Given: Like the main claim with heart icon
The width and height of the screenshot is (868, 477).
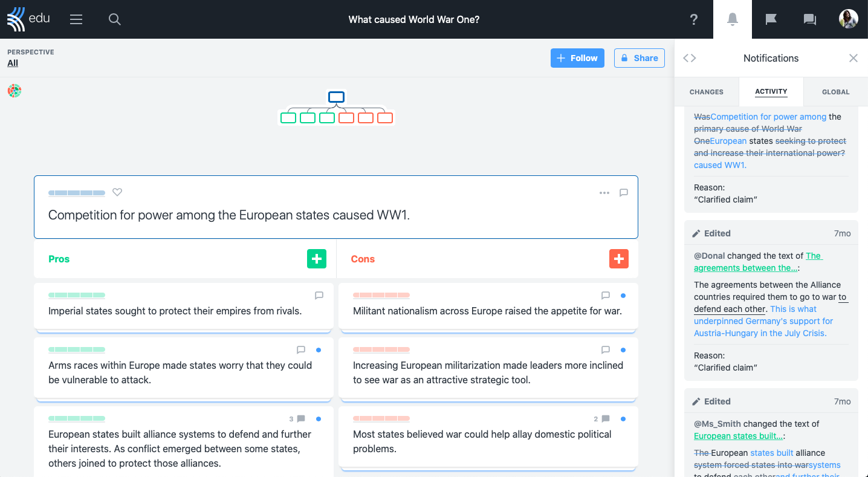Looking at the screenshot, I should pos(118,192).
